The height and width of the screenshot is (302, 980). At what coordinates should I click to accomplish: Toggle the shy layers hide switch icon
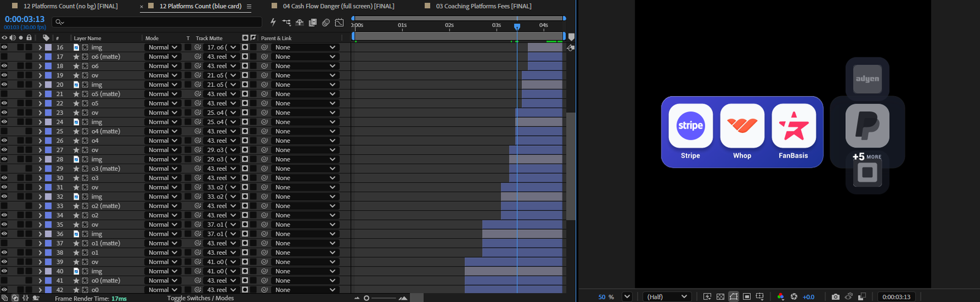point(300,23)
